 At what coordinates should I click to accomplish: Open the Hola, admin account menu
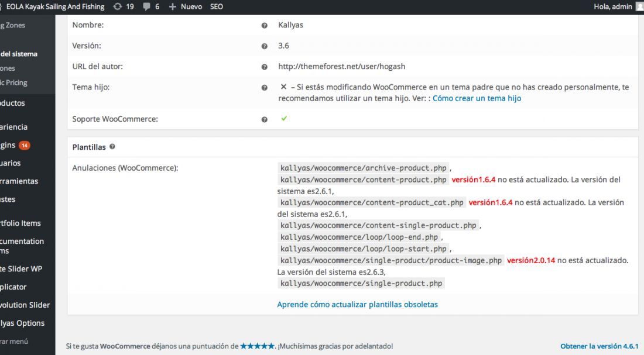tap(613, 6)
